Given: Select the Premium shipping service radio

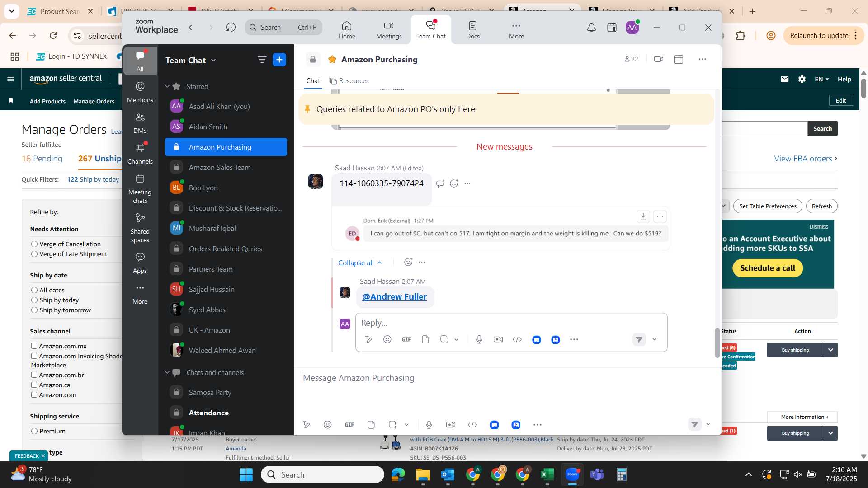Looking at the screenshot, I should pyautogui.click(x=34, y=431).
